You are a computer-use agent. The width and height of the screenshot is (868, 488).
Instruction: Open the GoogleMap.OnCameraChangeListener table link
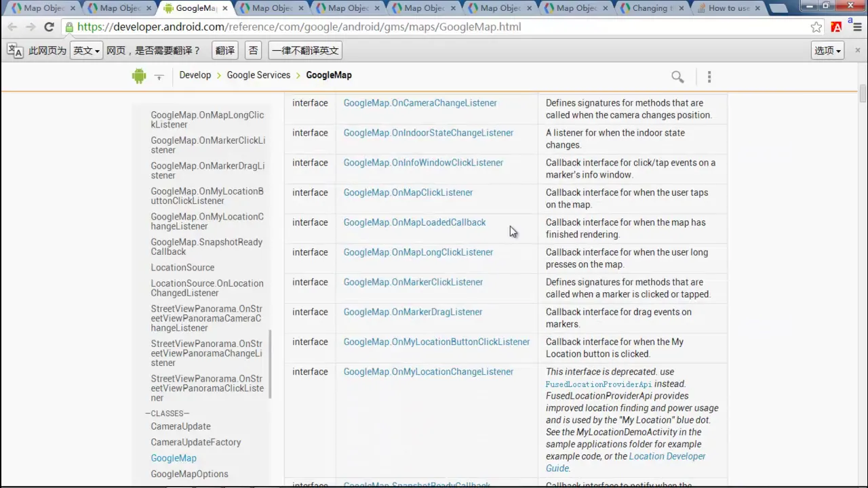tap(420, 103)
